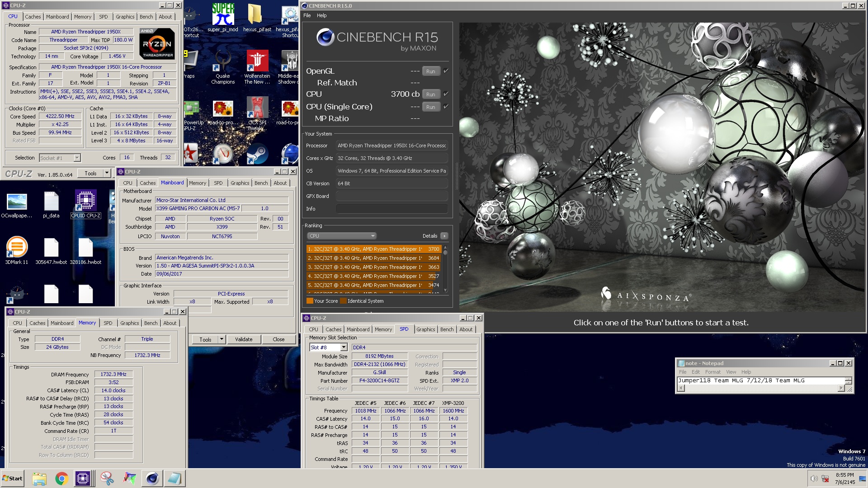
Task: Open the Slot #8 memory slot dropdown
Action: [x=344, y=347]
